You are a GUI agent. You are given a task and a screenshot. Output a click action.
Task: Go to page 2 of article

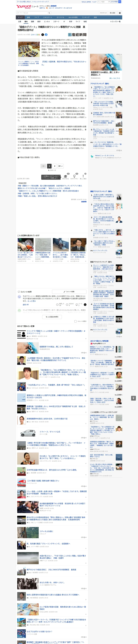tap(55, 166)
